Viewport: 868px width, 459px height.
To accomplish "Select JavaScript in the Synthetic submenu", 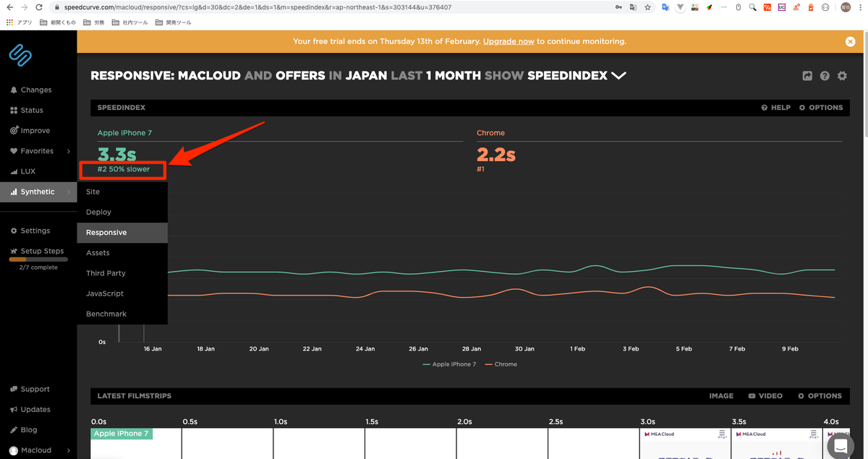I will pyautogui.click(x=122, y=293).
